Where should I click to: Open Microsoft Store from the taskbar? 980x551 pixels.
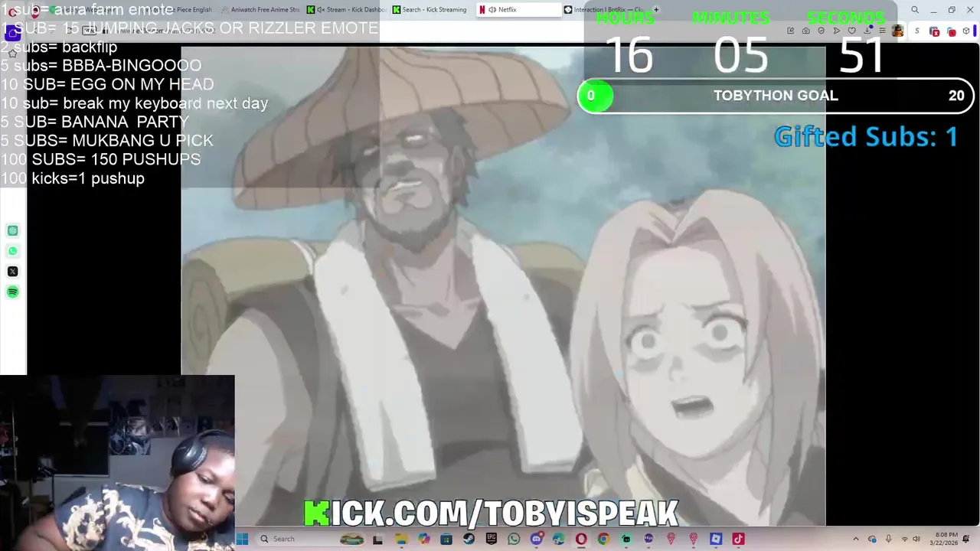[x=446, y=540]
